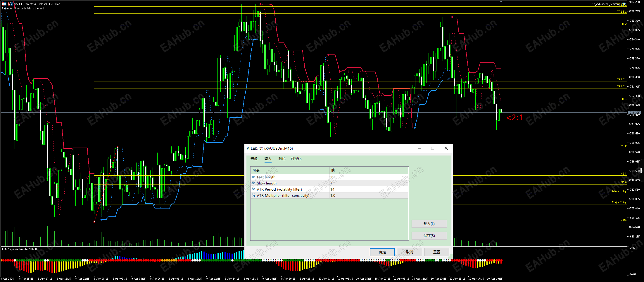644x282 pixels.
Task: Open the 颜色 tab
Action: point(282,159)
